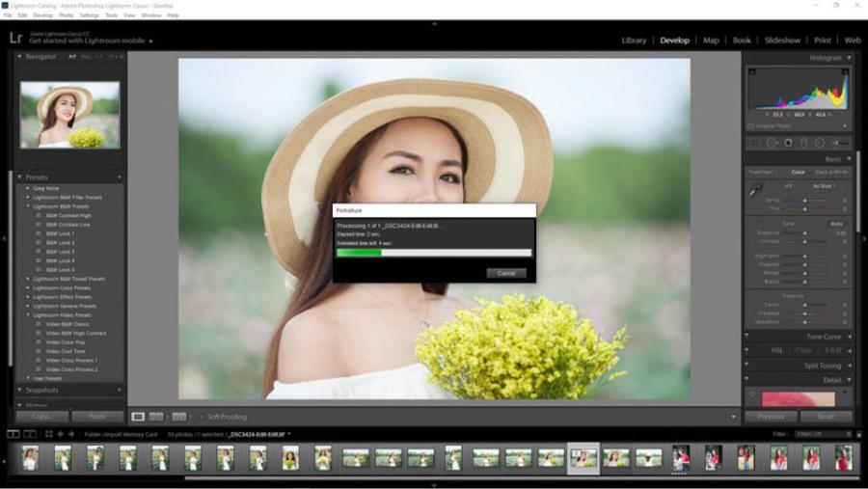868x489 pixels.
Task: Open grid view from filmstrip bar
Action: (x=48, y=434)
